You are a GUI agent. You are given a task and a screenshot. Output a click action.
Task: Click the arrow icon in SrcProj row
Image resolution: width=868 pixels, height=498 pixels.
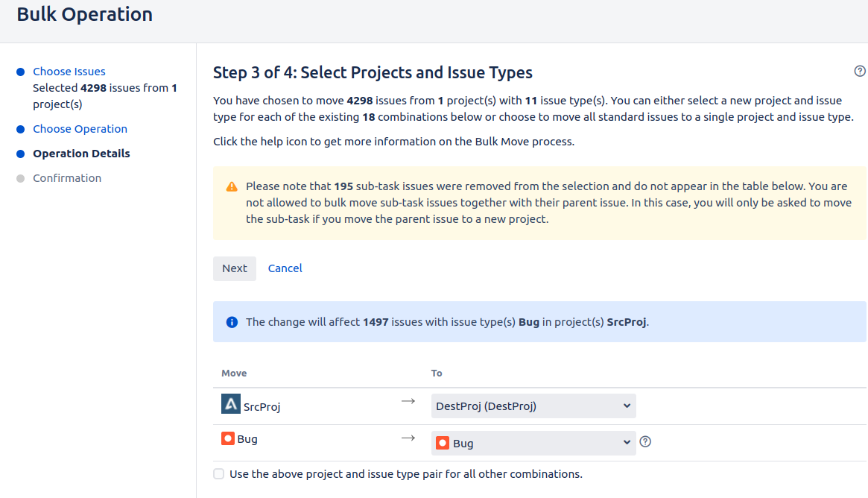pyautogui.click(x=408, y=402)
